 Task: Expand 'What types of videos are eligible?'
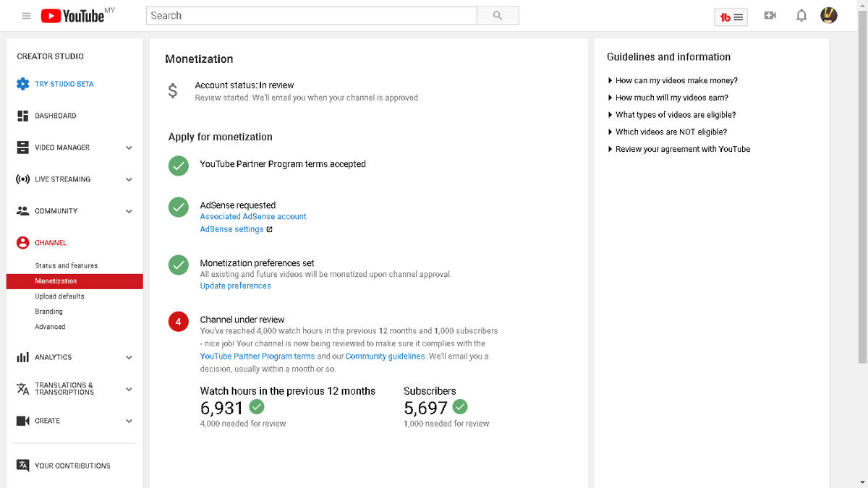point(671,115)
